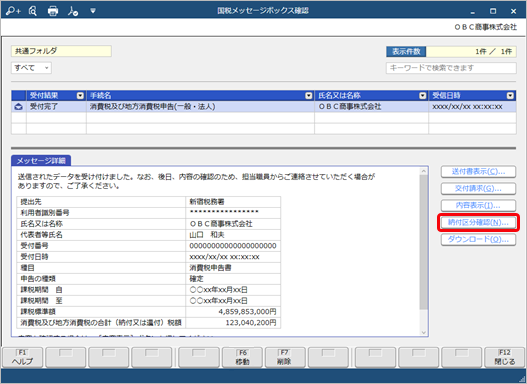Click the 手続名 column header
Image resolution: width=527 pixels, height=384 pixels.
[200, 96]
